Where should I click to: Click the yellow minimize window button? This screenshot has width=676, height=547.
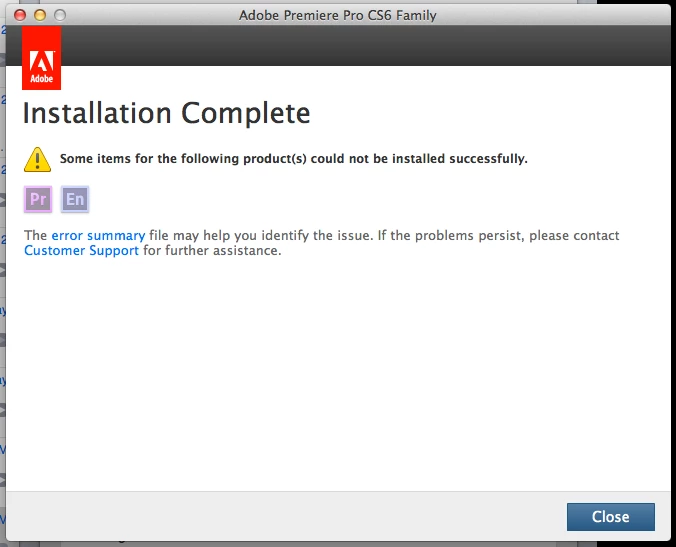(40, 15)
